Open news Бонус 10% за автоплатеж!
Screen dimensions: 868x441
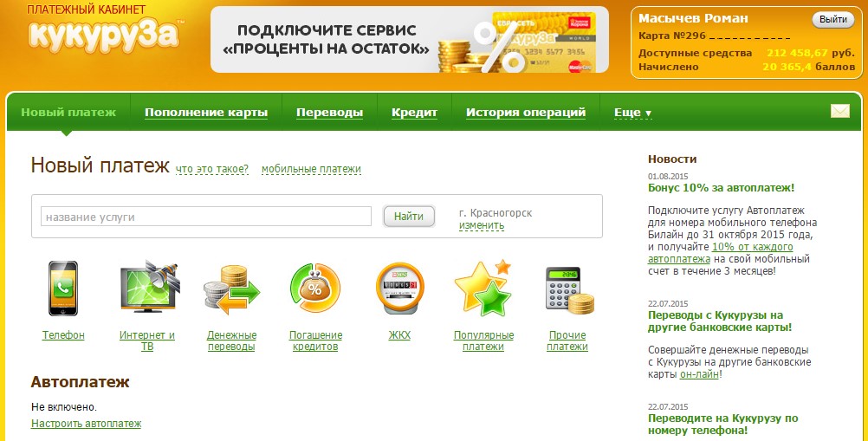(x=722, y=188)
